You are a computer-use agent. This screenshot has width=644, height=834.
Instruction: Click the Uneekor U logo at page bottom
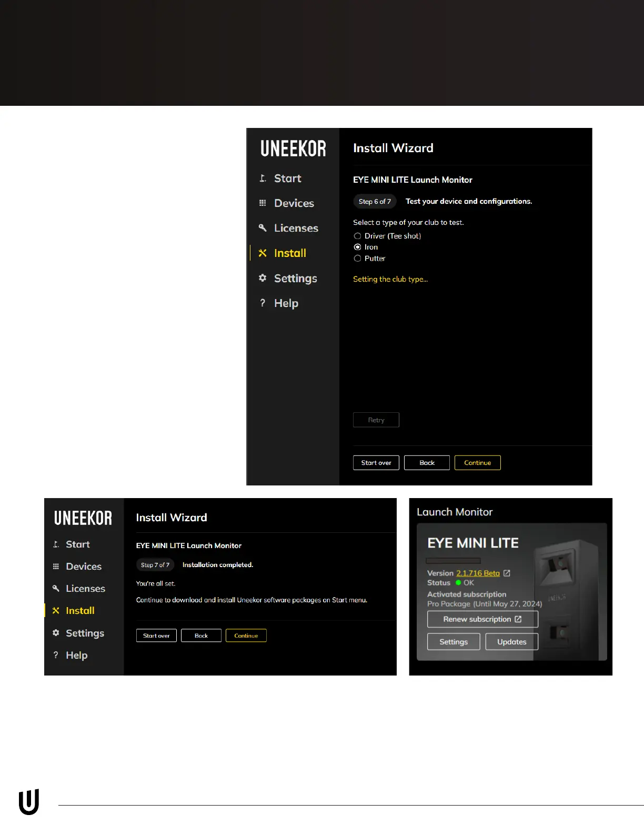click(x=29, y=802)
